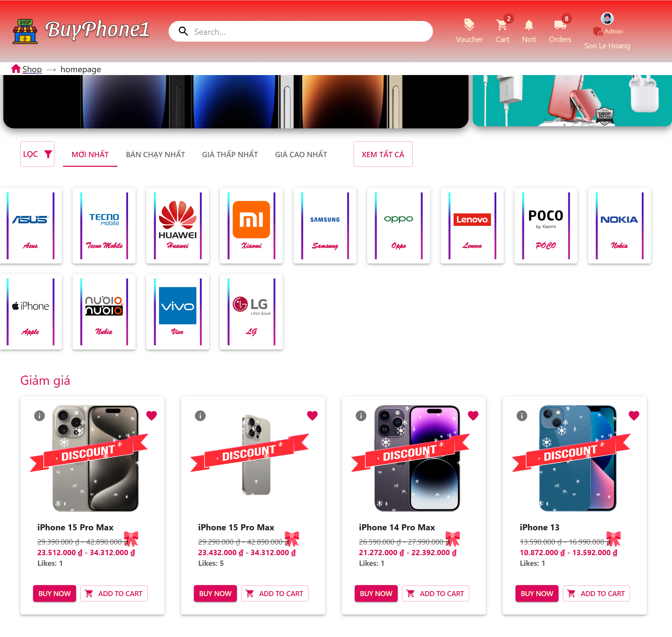
Task: Open the LỌC filter dropdown
Action: (37, 154)
